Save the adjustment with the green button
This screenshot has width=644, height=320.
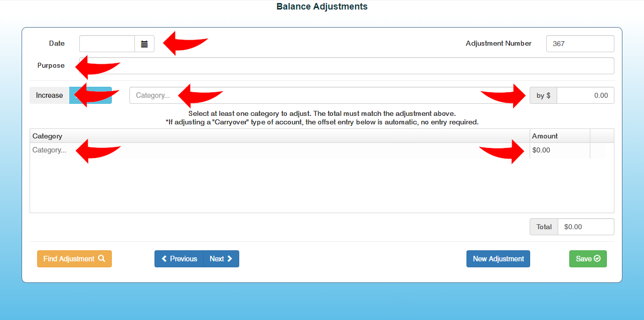click(x=588, y=259)
